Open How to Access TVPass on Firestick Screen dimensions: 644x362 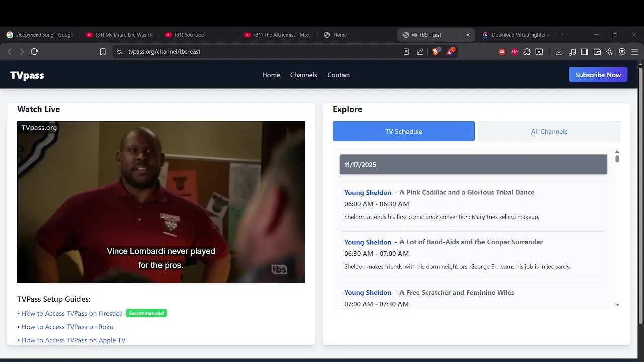(71, 313)
